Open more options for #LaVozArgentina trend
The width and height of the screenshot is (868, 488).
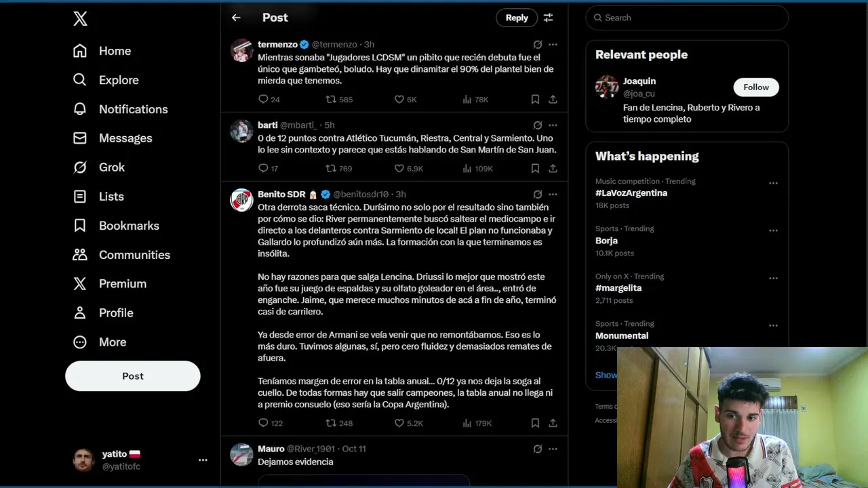coord(773,183)
